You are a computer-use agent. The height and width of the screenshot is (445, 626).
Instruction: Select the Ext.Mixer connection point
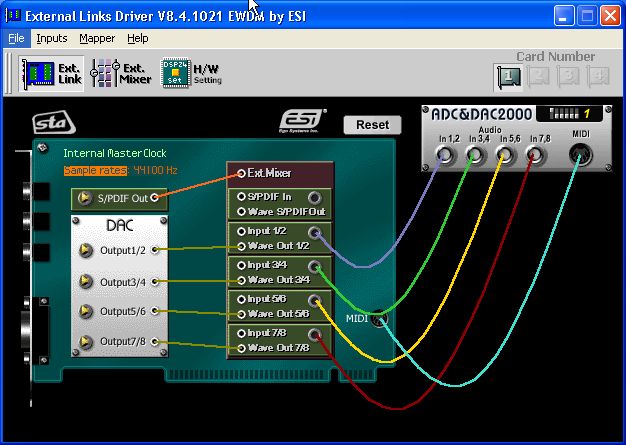point(241,173)
